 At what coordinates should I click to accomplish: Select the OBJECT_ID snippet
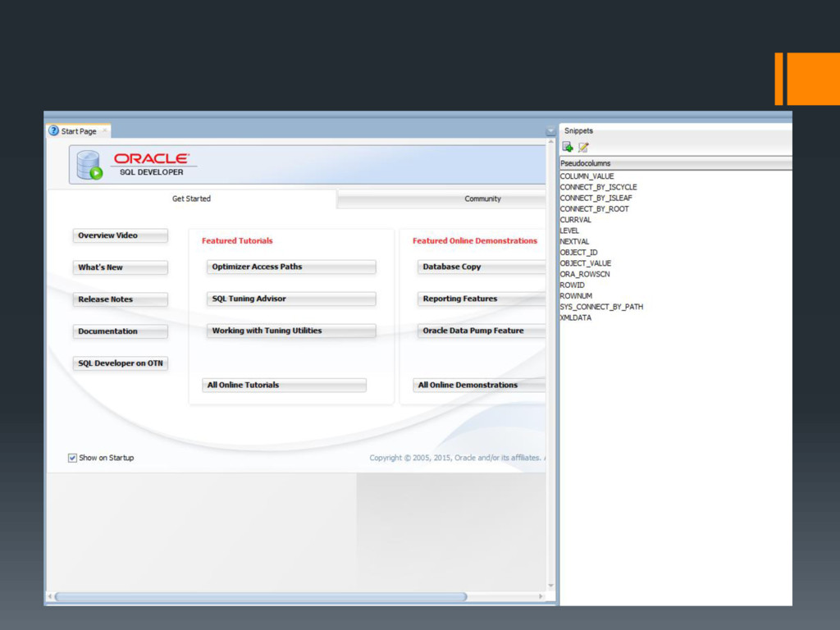click(x=578, y=253)
